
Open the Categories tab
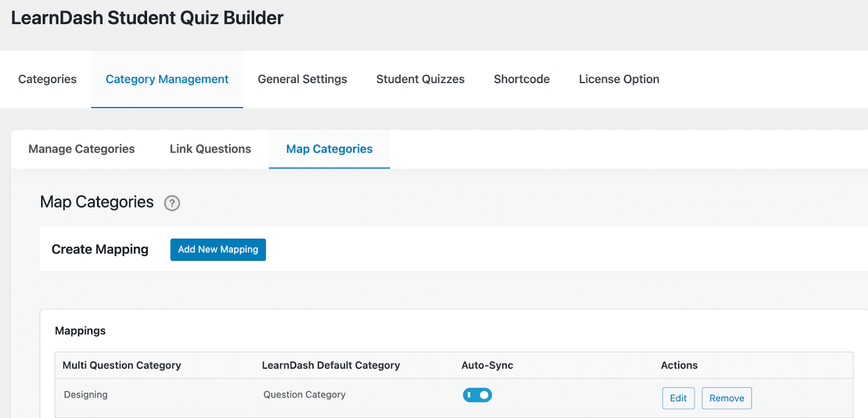point(47,79)
